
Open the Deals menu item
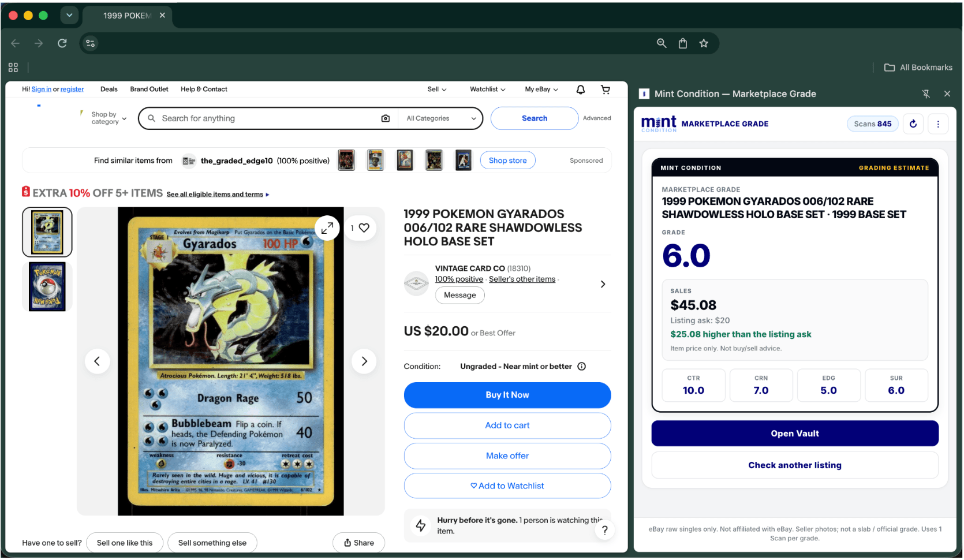pyautogui.click(x=109, y=89)
